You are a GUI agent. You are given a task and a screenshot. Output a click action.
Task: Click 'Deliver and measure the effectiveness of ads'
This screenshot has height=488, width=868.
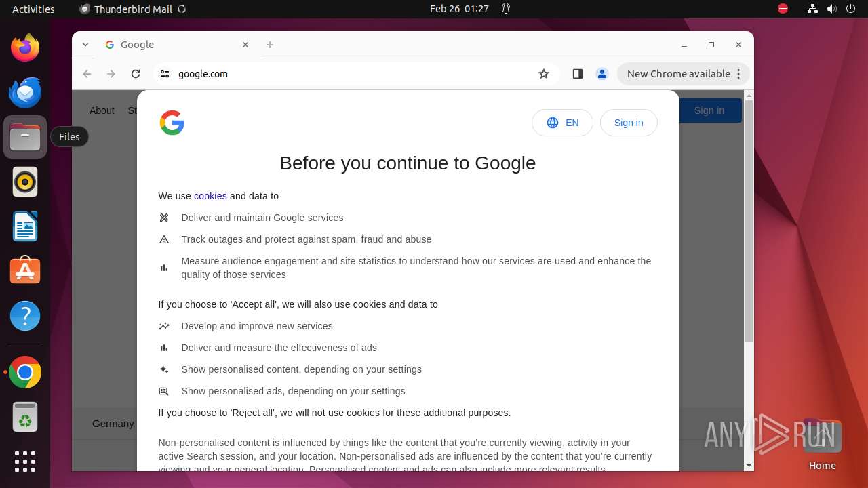[x=279, y=348]
